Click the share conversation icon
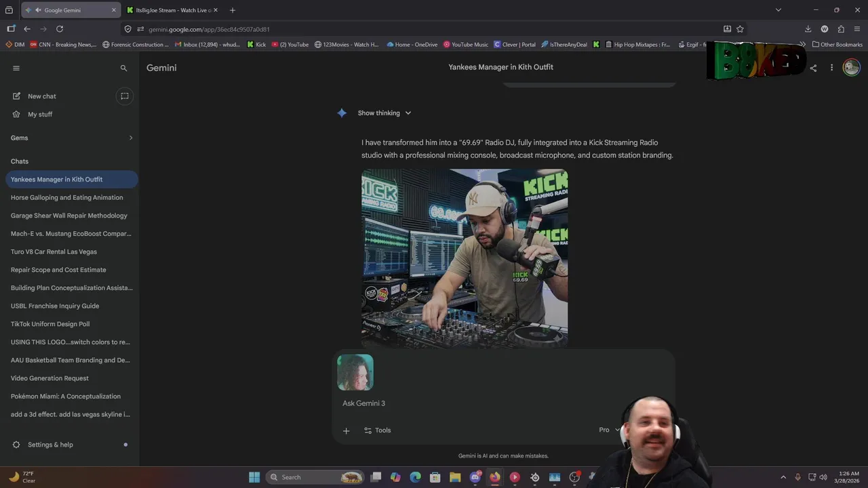Image resolution: width=868 pixels, height=488 pixels. [813, 68]
